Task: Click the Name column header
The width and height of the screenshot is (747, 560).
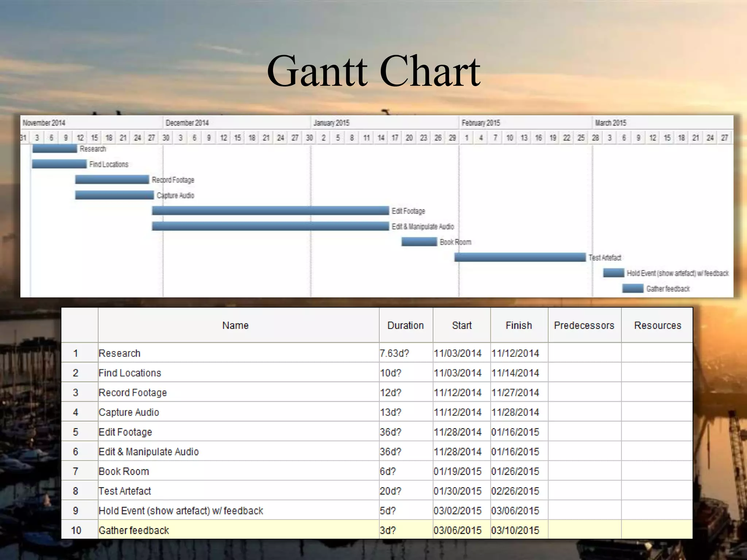Action: coord(235,325)
